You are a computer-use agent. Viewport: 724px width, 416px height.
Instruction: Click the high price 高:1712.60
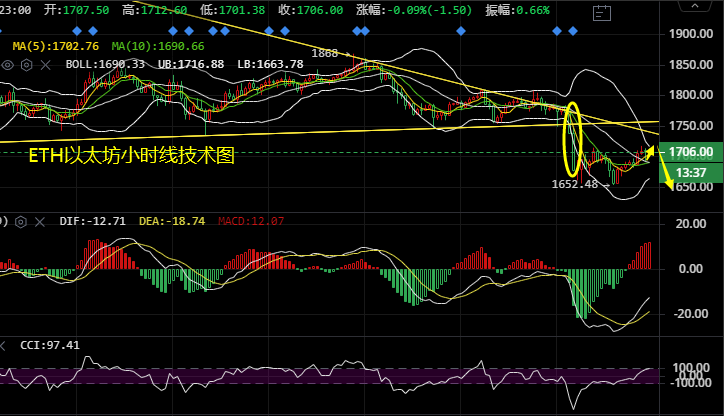click(x=155, y=10)
